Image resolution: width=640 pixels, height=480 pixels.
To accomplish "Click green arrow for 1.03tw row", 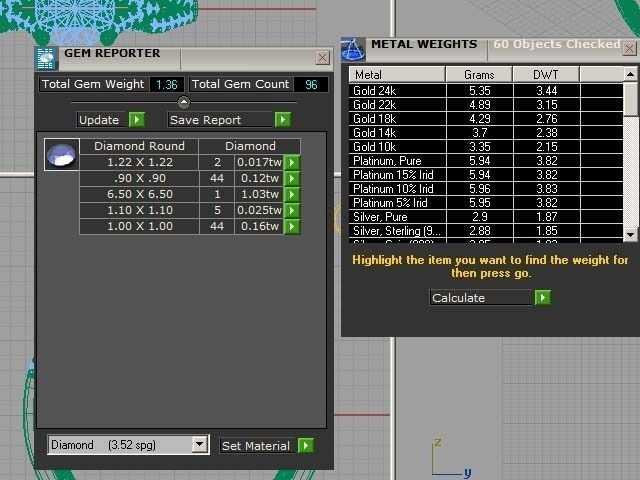I will 292,194.
